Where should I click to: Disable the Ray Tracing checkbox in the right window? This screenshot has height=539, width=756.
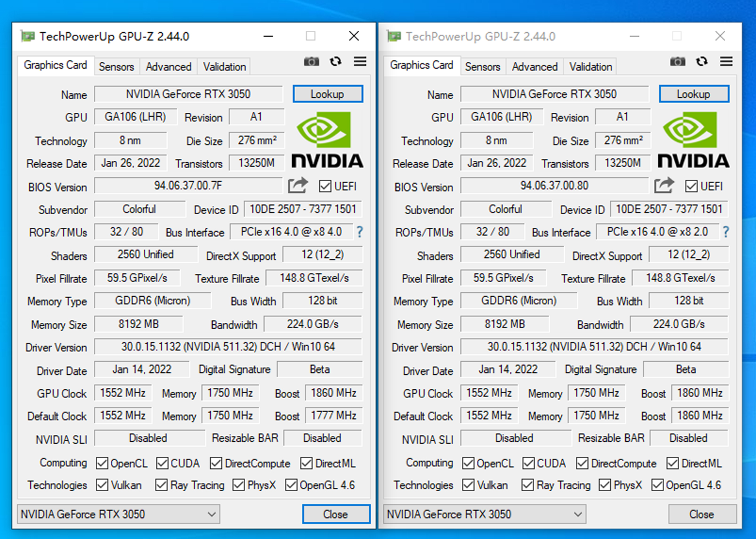[x=528, y=485]
